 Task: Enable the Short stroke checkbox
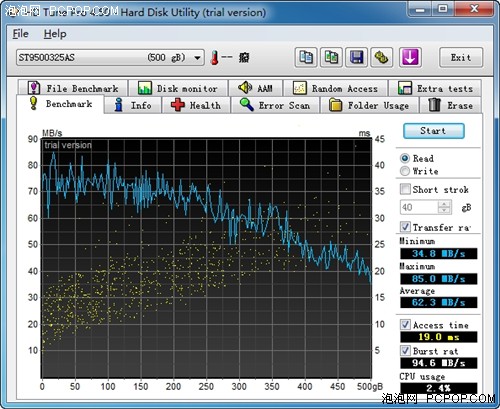(x=405, y=189)
